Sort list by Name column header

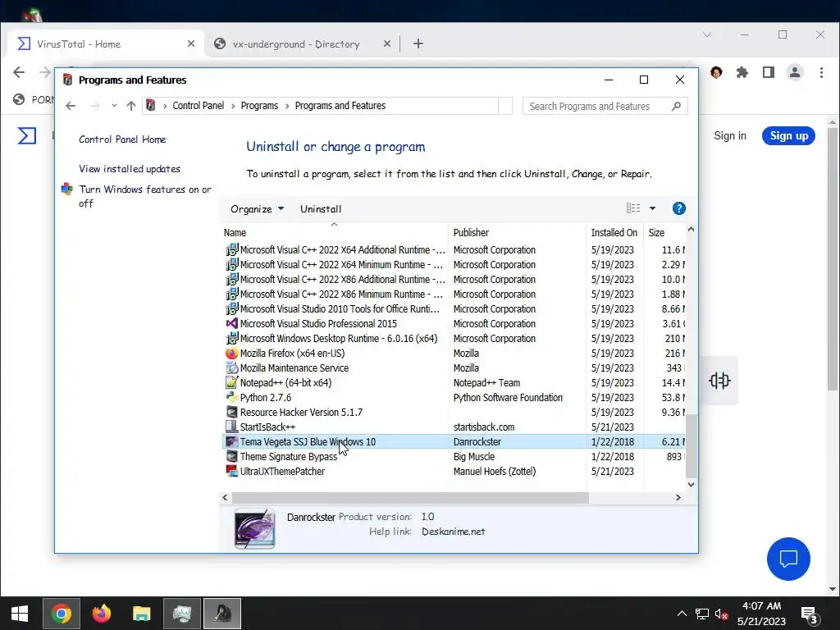coord(235,232)
